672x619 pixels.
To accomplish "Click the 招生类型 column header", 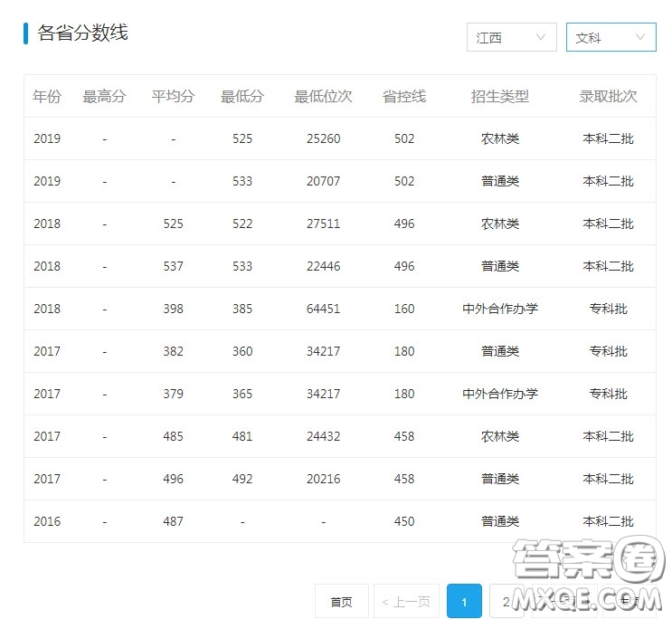I will click(x=500, y=96).
